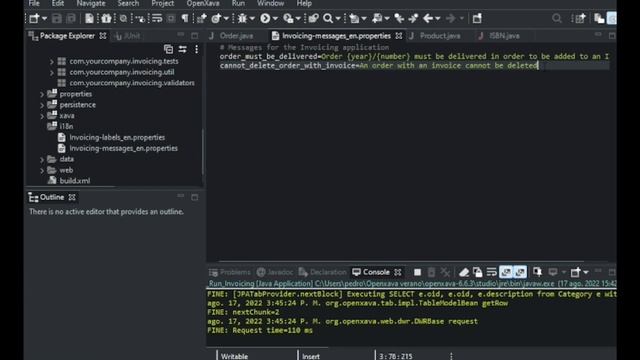Expand com.yourcompany.invoicing.util package
640x360 pixels.
[x=52, y=72]
